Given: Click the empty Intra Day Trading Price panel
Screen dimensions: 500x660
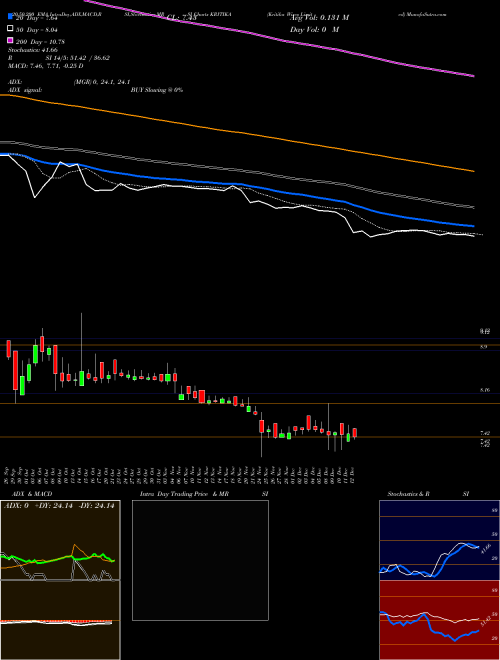Looking at the screenshot, I should [200, 560].
